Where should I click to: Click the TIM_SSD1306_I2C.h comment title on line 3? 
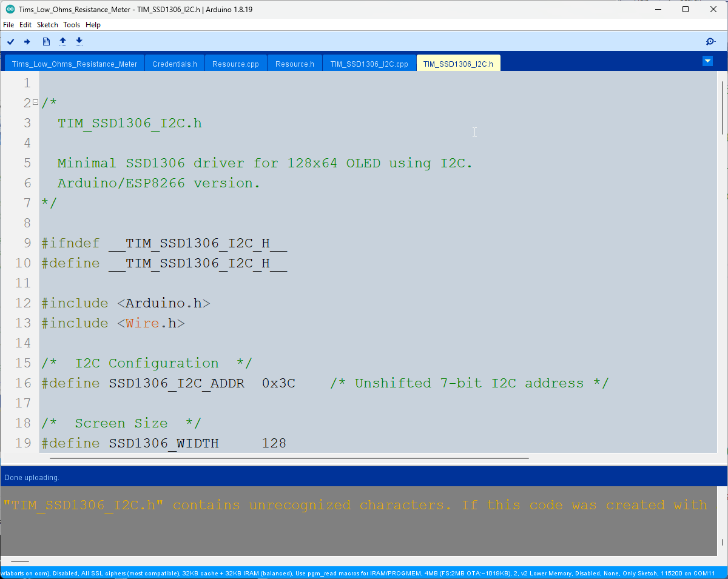[130, 123]
